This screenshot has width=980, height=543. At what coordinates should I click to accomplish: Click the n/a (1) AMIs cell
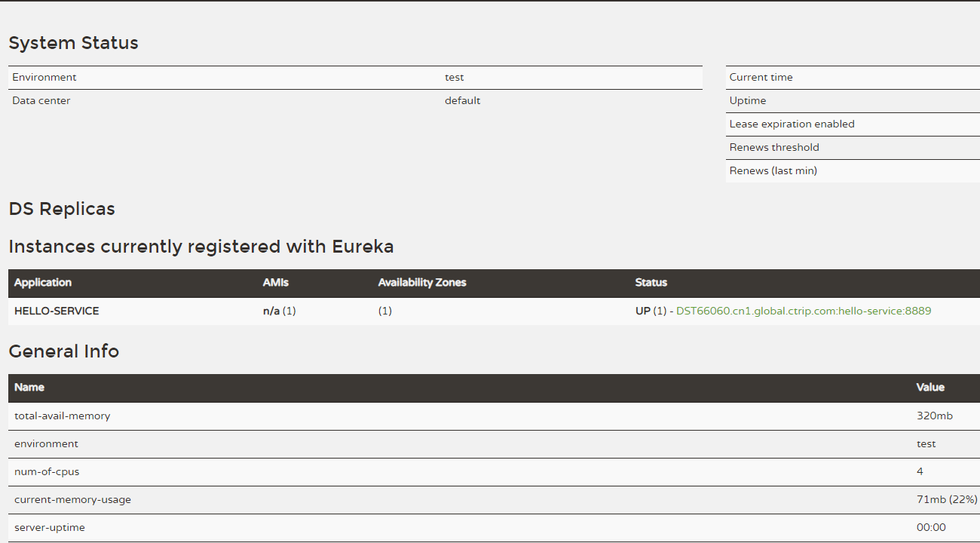tap(280, 311)
